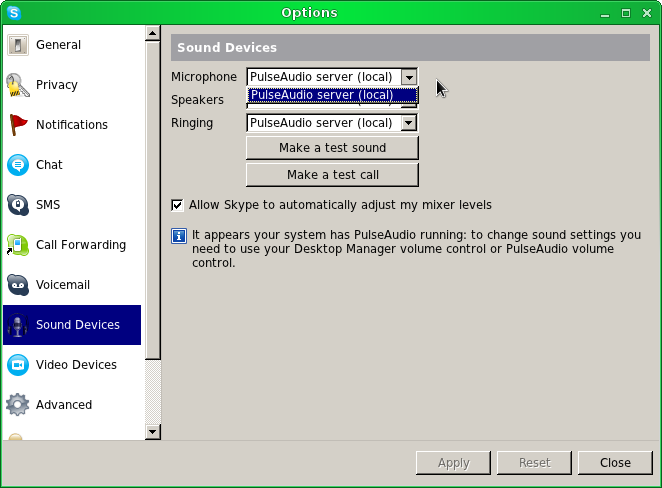Click the SMS icon in sidebar
The height and width of the screenshot is (488, 662).
click(18, 205)
